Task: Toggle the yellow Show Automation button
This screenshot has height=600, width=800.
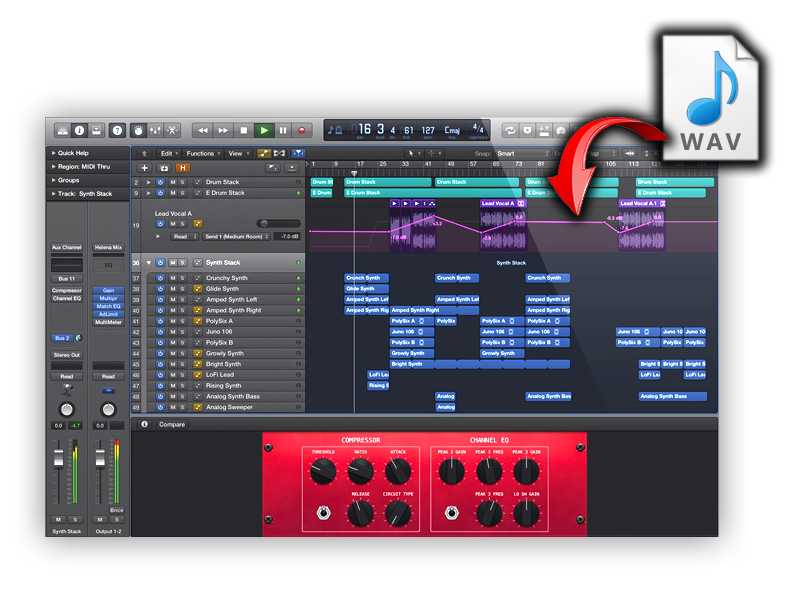Action: point(264,153)
